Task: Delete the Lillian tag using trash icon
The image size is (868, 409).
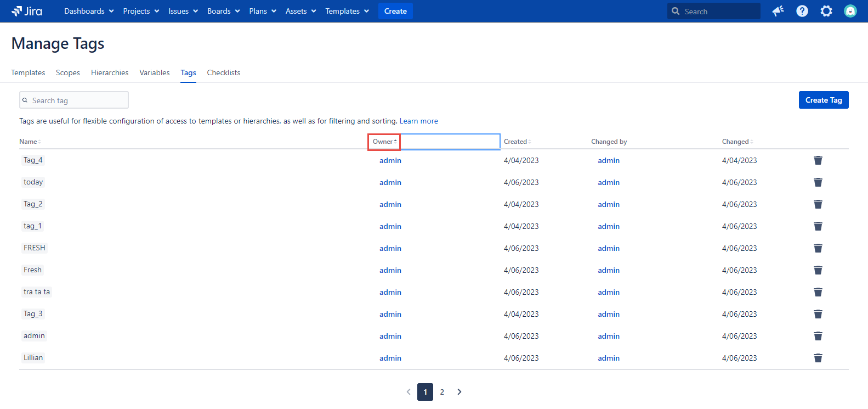Action: (818, 358)
